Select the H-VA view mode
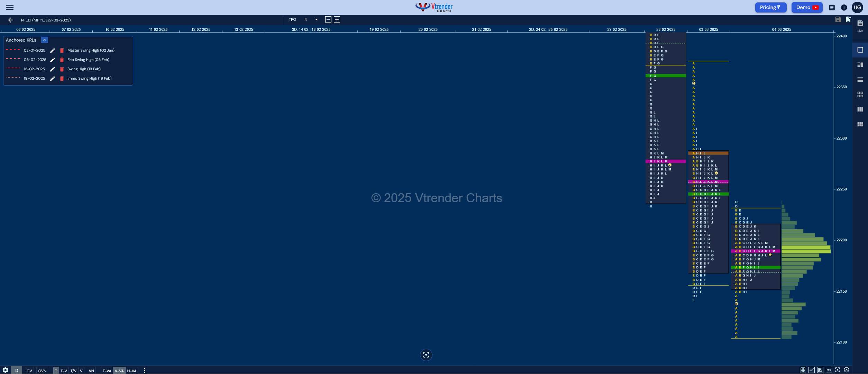868x374 pixels. (132, 371)
